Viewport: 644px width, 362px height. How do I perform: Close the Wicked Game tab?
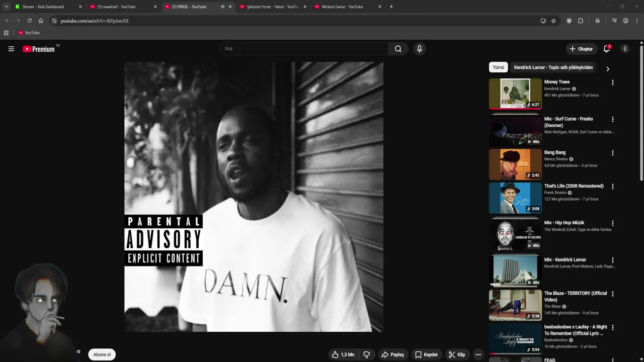pyautogui.click(x=380, y=7)
